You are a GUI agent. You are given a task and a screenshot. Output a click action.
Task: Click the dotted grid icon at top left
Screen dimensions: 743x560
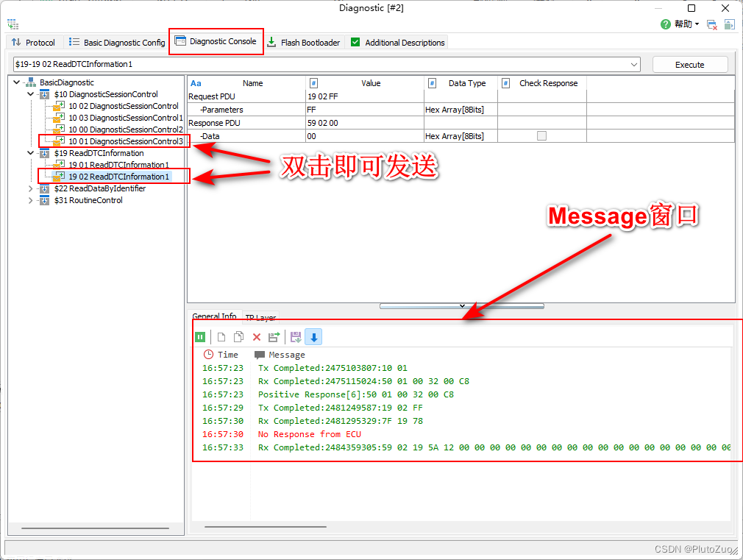pyautogui.click(x=13, y=24)
